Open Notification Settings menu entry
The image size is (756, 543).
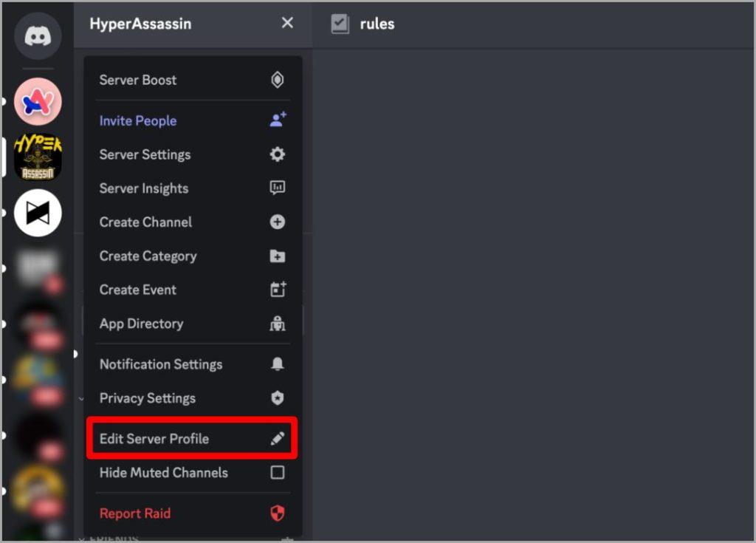pyautogui.click(x=193, y=364)
